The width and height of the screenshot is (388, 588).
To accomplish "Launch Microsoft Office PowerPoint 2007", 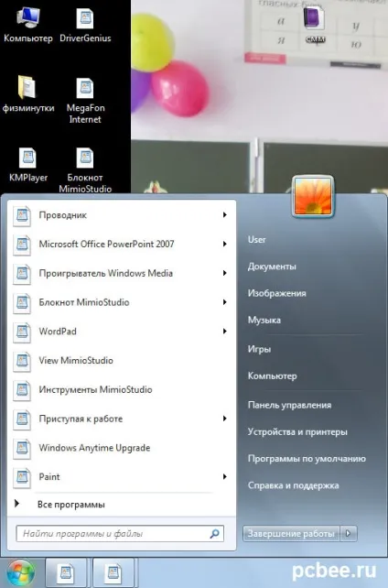I will tap(121, 245).
